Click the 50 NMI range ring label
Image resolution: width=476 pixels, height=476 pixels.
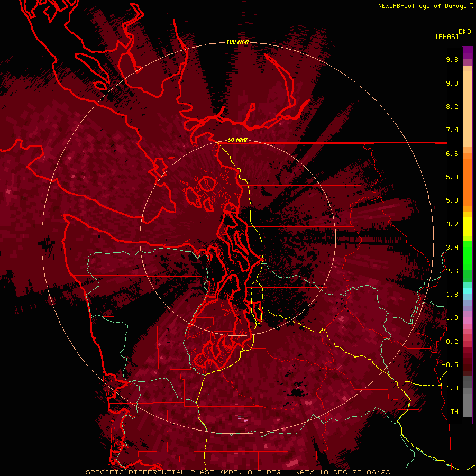point(237,140)
